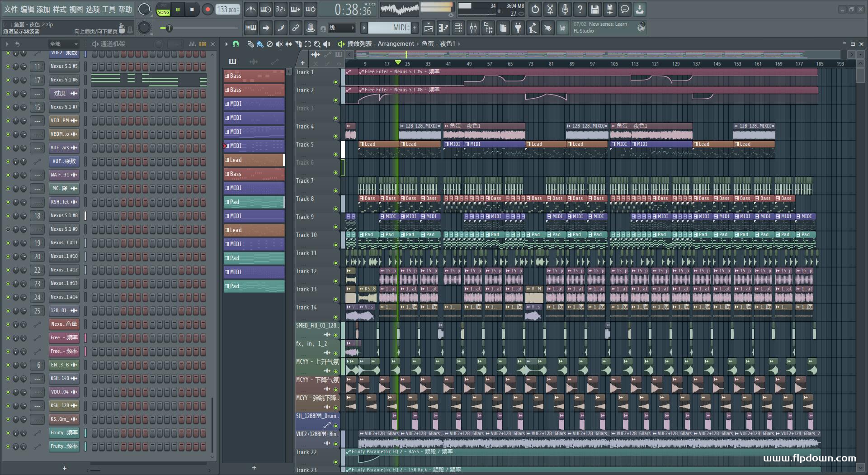Toggle the step editing arrow icon
This screenshot has width=868, height=475.
point(266,28)
